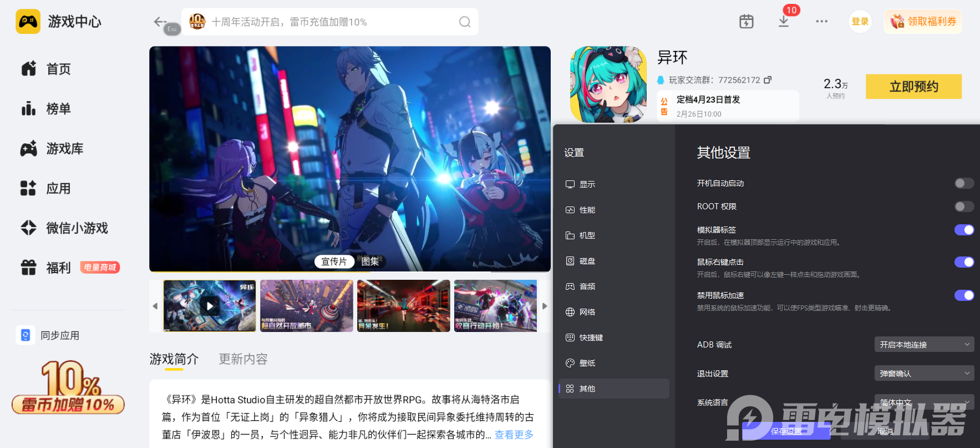Open 音频 audio settings
Image resolution: width=980 pixels, height=448 pixels.
(614, 286)
